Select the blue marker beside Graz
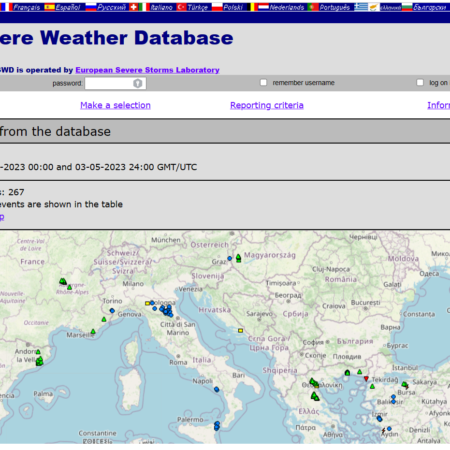This screenshot has width=450, height=450. (x=229, y=258)
